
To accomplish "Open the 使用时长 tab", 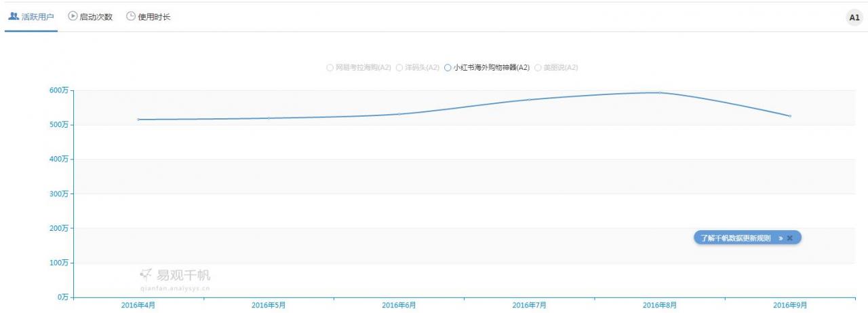I will (149, 17).
